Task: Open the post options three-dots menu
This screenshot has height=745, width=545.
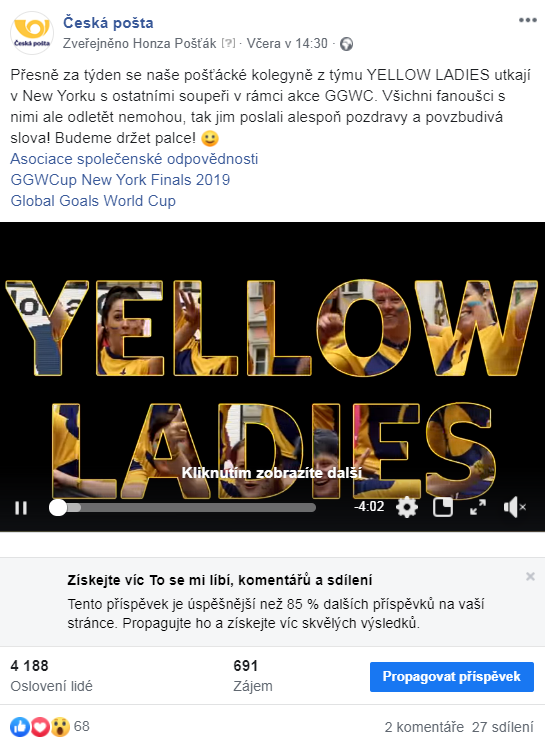Action: pos(527,20)
